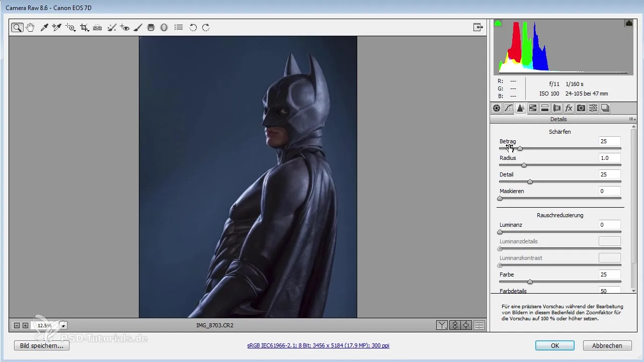Confirm with the OK button
The height and width of the screenshot is (362, 644).
pyautogui.click(x=555, y=346)
